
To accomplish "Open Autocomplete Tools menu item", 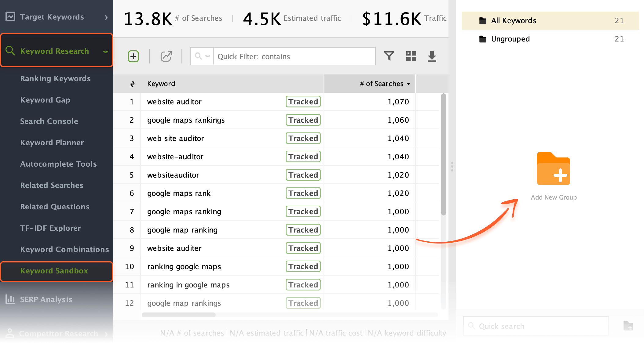I will click(58, 164).
